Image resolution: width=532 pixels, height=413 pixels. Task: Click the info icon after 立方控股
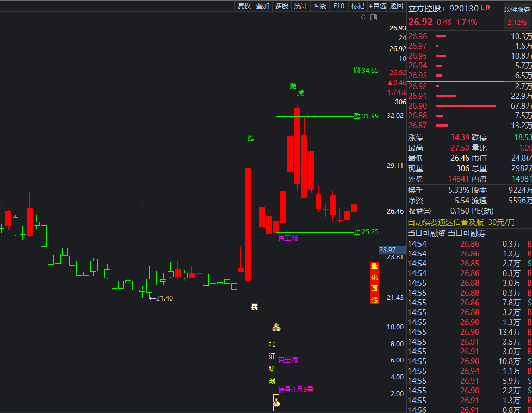443,9
